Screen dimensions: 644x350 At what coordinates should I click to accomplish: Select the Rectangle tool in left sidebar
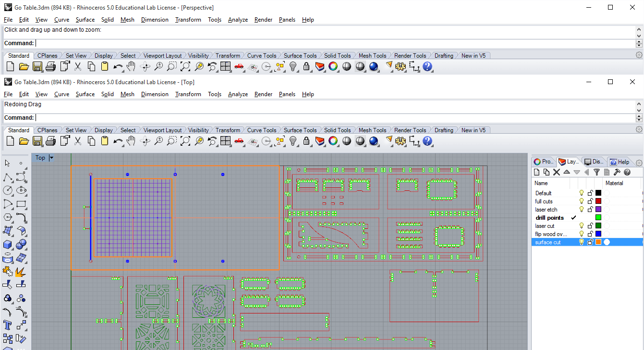[x=21, y=204]
